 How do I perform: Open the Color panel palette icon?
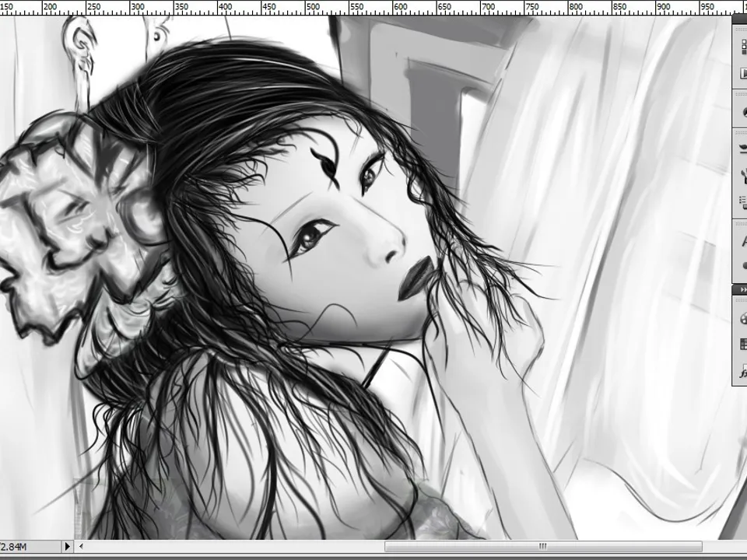click(742, 319)
